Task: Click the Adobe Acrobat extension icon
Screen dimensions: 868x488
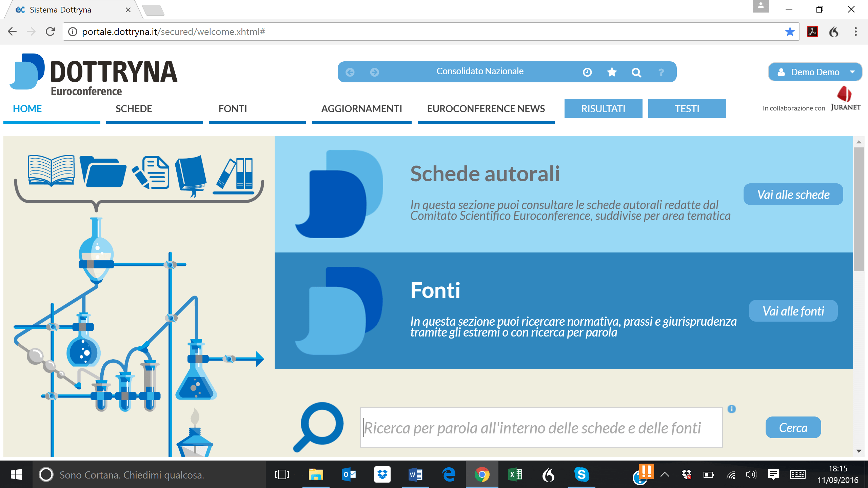Action: pyautogui.click(x=812, y=32)
